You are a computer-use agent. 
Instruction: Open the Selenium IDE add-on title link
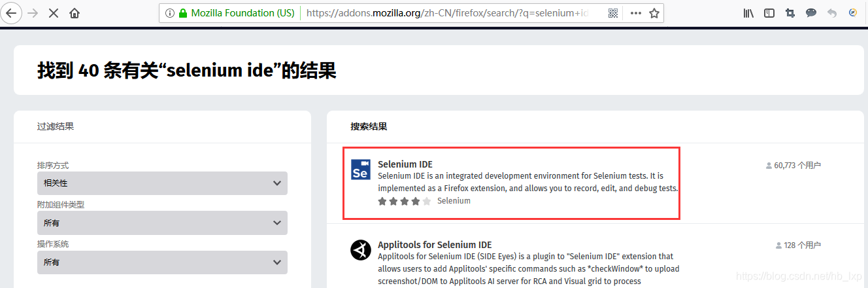(x=405, y=164)
